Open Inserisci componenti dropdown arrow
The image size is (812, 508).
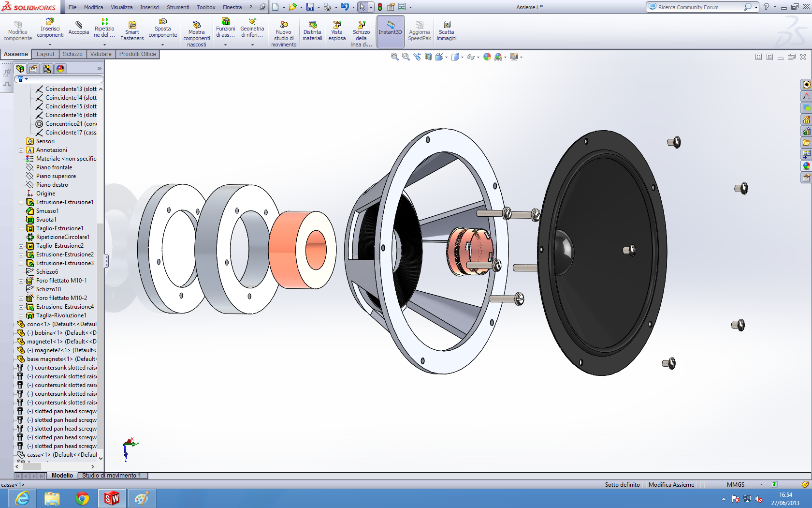tap(50, 45)
